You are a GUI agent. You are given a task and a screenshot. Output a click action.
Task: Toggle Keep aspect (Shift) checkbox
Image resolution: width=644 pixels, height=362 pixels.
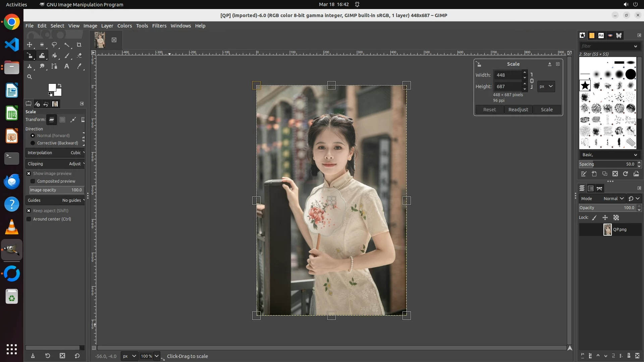(29, 211)
